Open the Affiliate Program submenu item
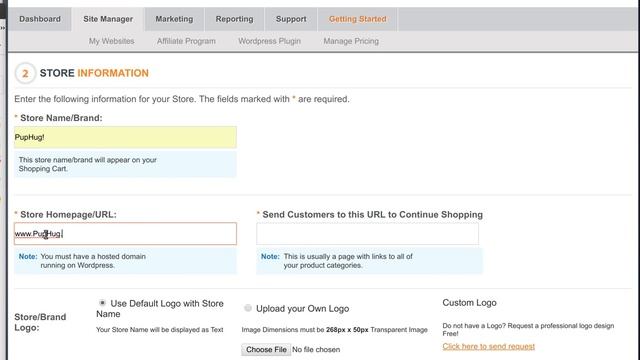640x360 pixels. 186,41
